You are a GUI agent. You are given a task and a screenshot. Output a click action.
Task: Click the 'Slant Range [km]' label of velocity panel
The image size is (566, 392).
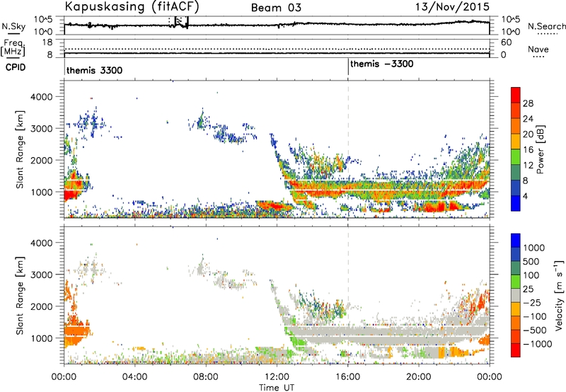pos(20,295)
